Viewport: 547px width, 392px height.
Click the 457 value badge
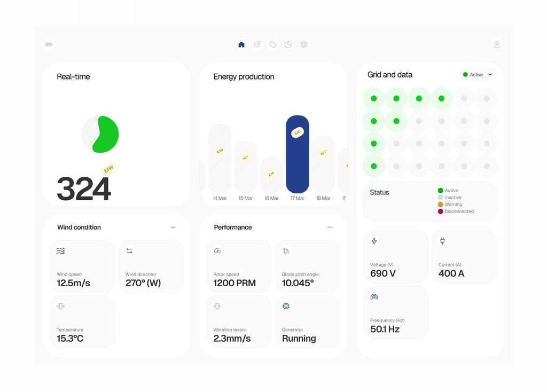[x=323, y=153]
